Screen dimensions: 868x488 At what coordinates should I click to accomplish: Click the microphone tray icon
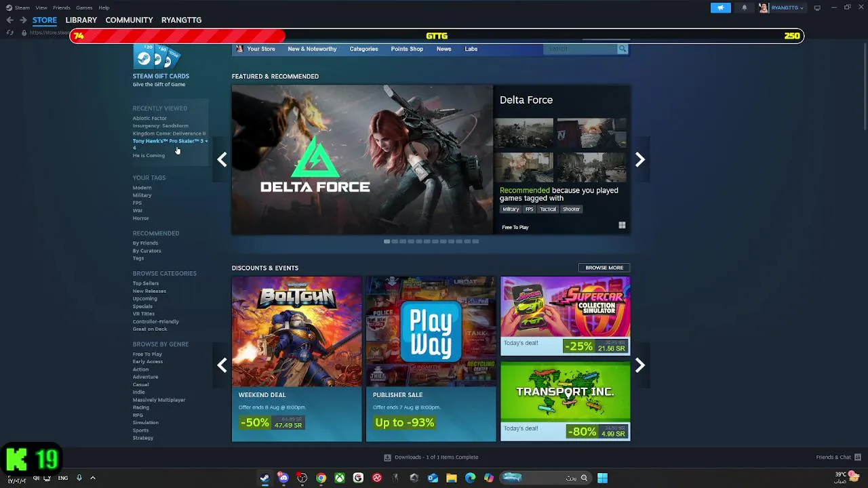(79, 478)
